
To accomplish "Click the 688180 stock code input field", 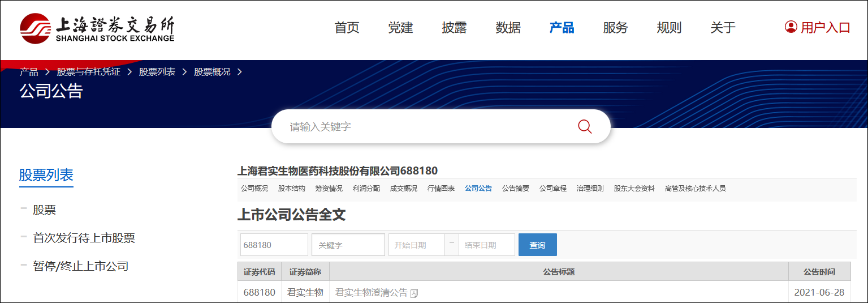I will (x=274, y=245).
